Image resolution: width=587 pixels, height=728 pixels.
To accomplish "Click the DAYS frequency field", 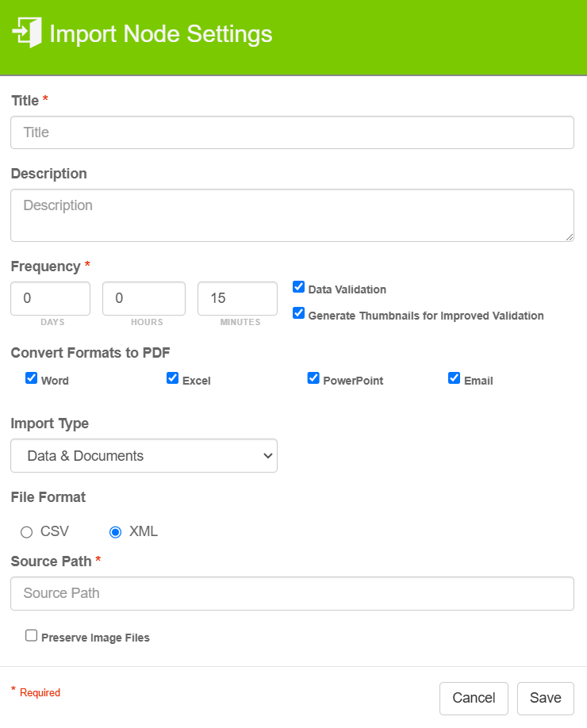I will [50, 298].
